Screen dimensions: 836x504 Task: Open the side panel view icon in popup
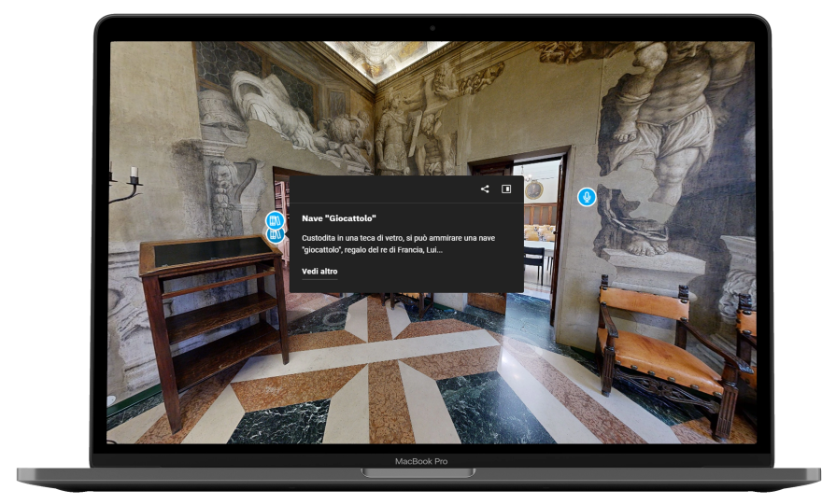[x=506, y=189]
